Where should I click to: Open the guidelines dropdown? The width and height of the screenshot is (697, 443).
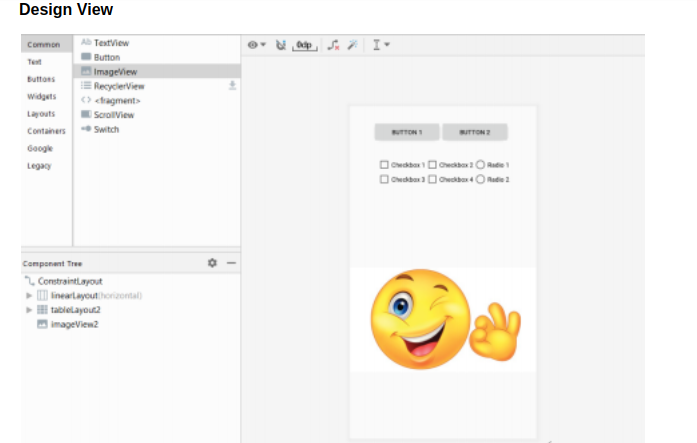pyautogui.click(x=381, y=45)
